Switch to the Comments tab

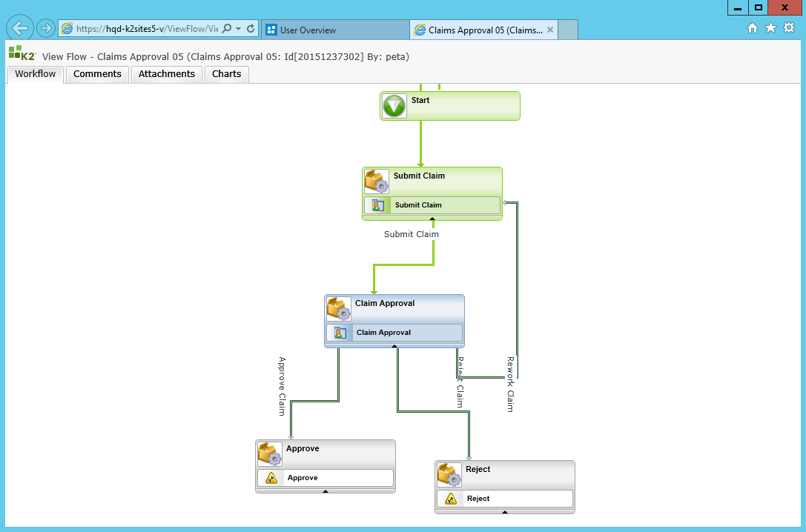(x=97, y=74)
